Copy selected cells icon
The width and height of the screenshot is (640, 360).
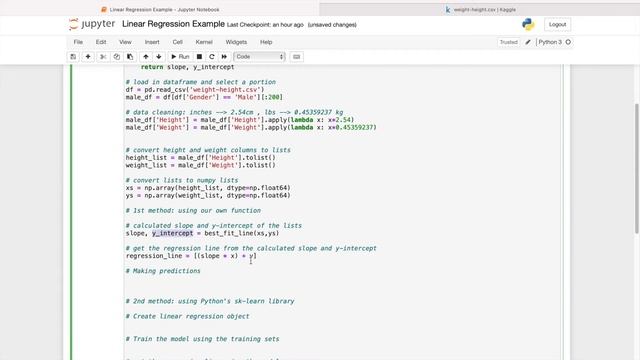click(x=117, y=57)
